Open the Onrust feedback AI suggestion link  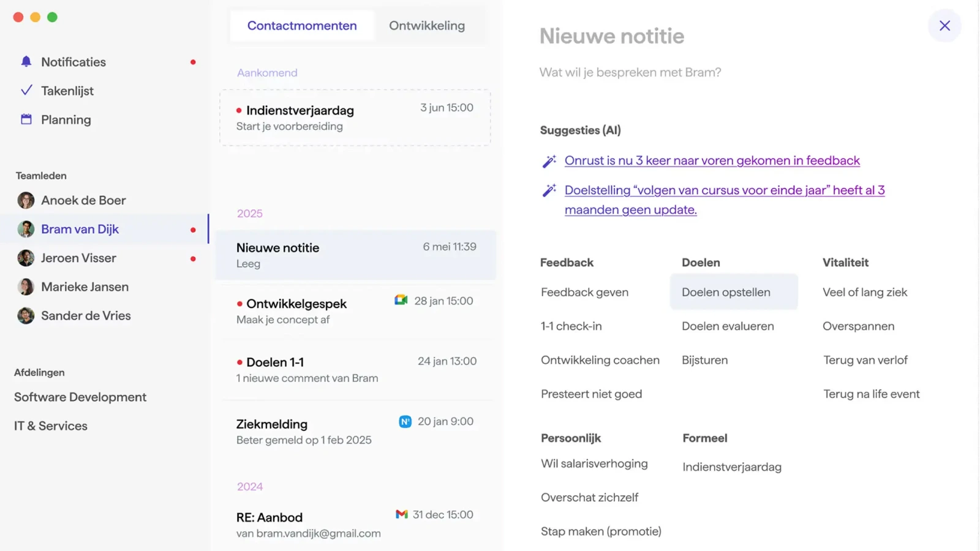pos(712,160)
